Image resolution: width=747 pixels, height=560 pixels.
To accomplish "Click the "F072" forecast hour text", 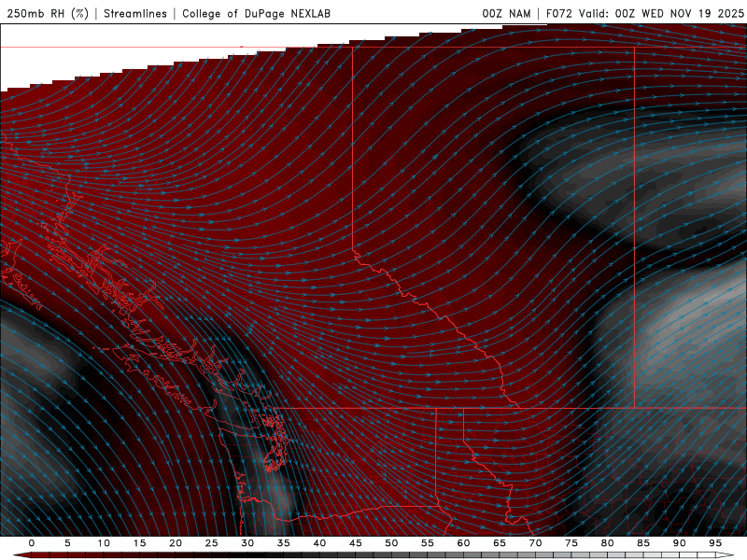I will pyautogui.click(x=559, y=13).
